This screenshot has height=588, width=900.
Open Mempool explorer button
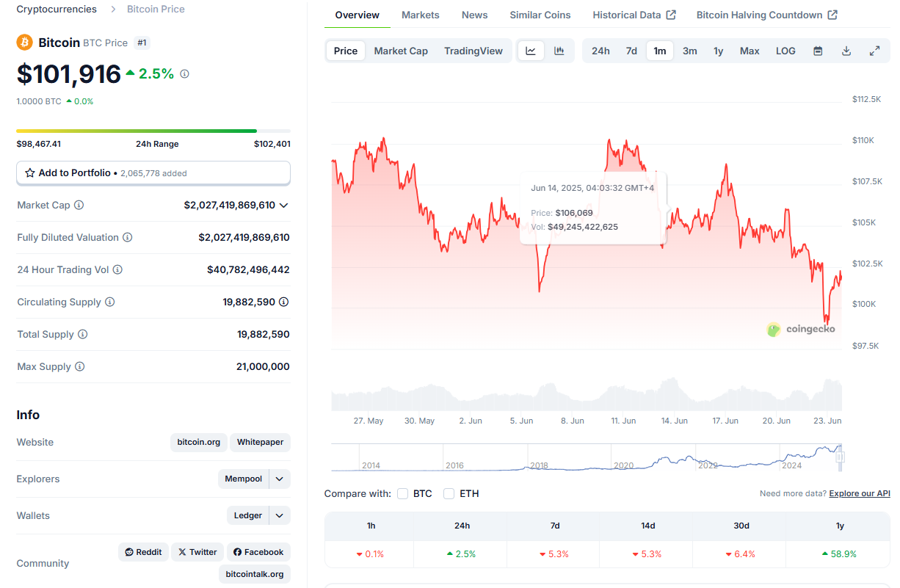click(244, 479)
